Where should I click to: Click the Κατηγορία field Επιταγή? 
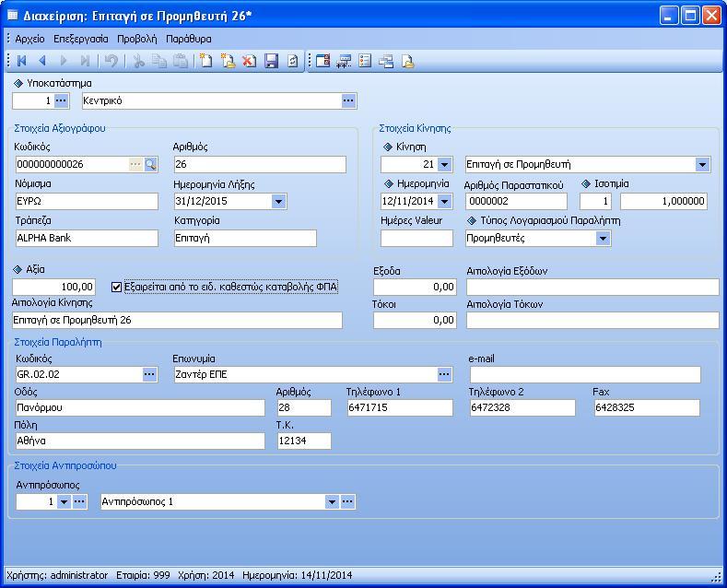point(245,239)
